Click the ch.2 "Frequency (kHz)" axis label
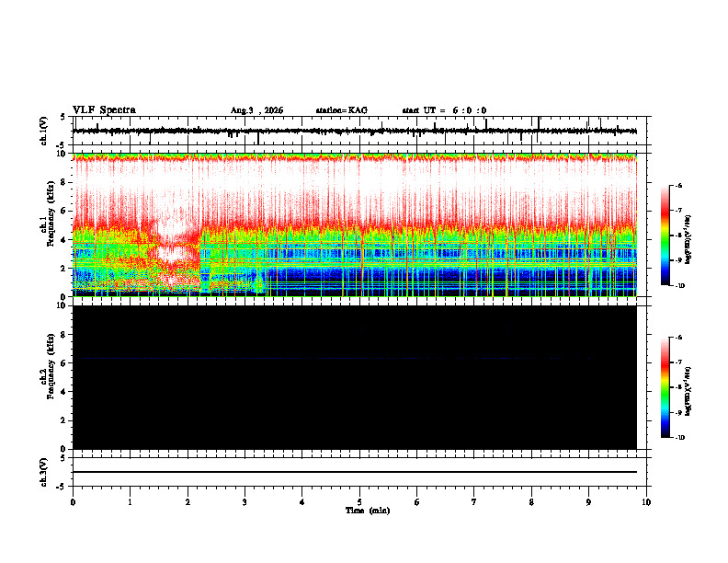Image resolution: width=728 pixels, height=563 pixels. pyautogui.click(x=51, y=366)
